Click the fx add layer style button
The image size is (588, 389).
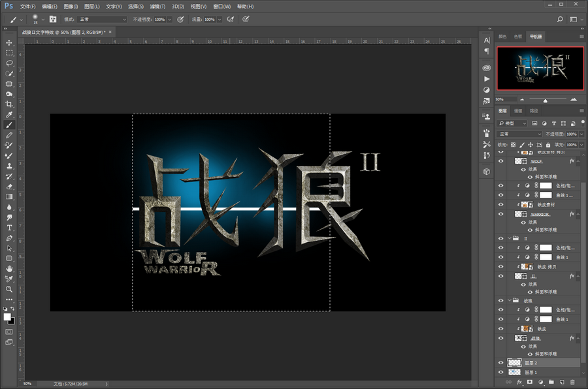coord(519,382)
